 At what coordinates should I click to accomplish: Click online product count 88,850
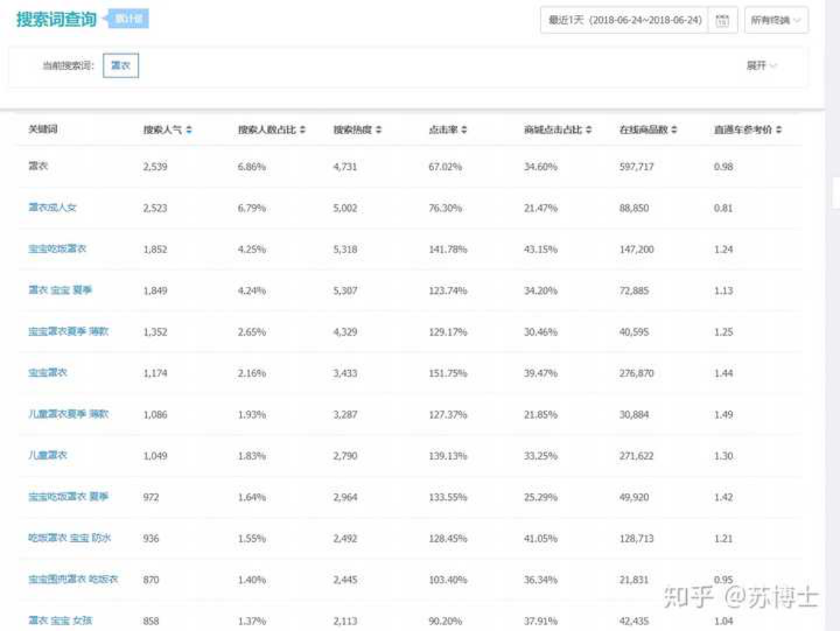[x=634, y=208]
